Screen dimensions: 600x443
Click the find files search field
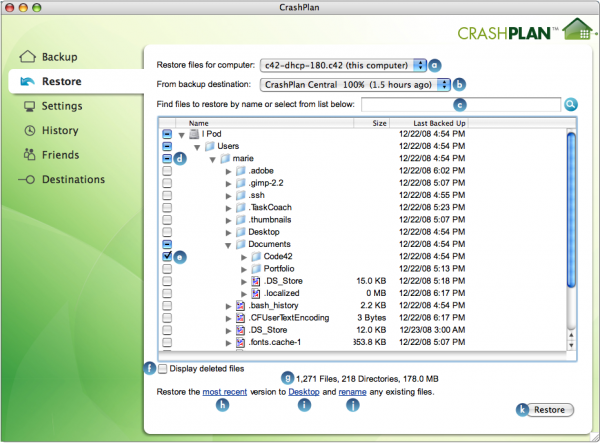(x=461, y=104)
